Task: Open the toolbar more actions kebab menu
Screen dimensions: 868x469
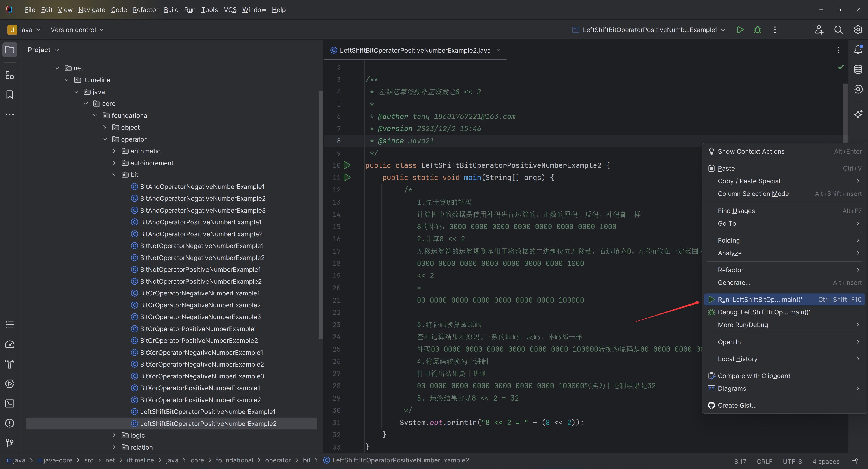Action: coord(775,30)
